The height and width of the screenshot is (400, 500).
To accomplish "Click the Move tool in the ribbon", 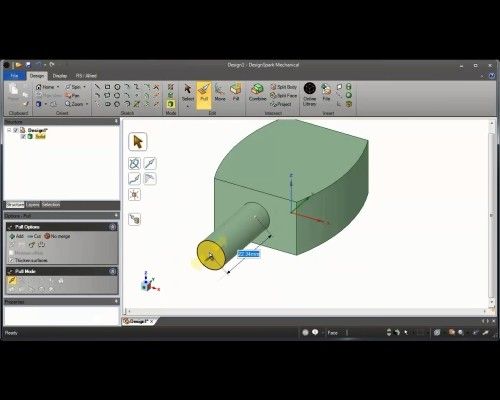I will tap(220, 92).
